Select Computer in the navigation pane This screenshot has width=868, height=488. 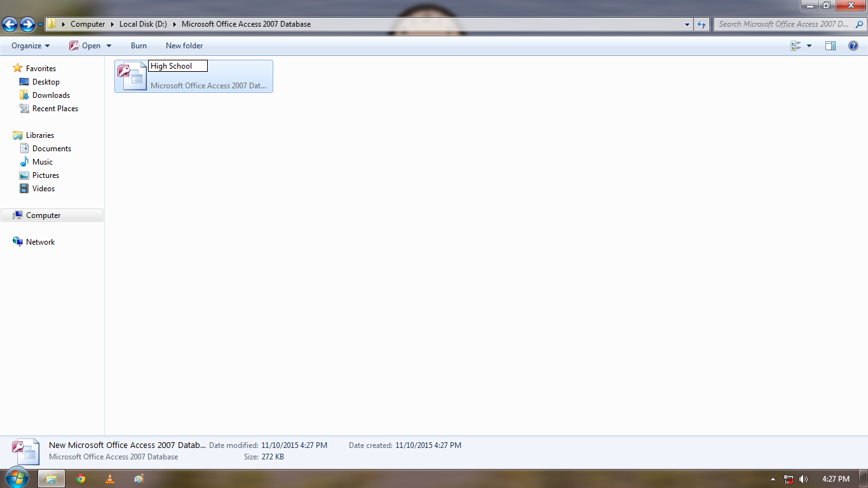point(43,215)
